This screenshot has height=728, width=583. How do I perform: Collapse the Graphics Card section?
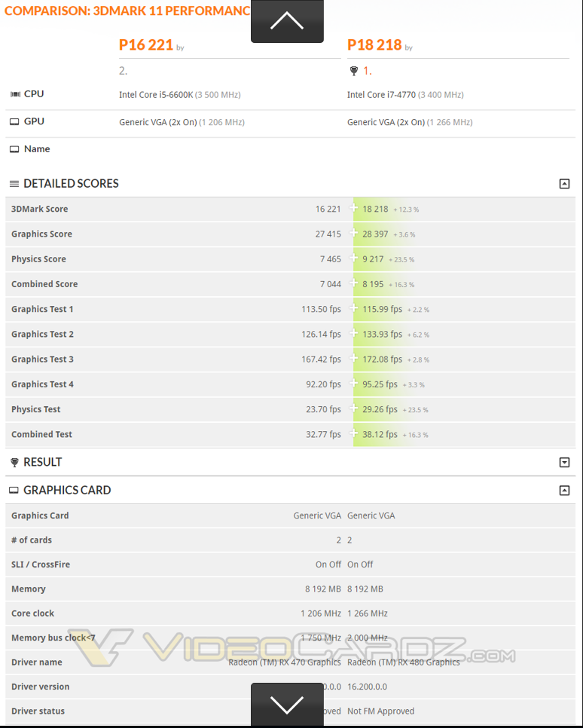(x=564, y=491)
